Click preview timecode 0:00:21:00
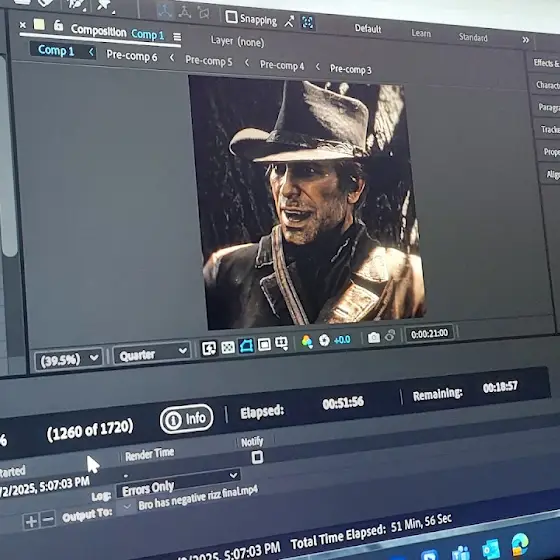The image size is (560, 560). pyautogui.click(x=429, y=334)
